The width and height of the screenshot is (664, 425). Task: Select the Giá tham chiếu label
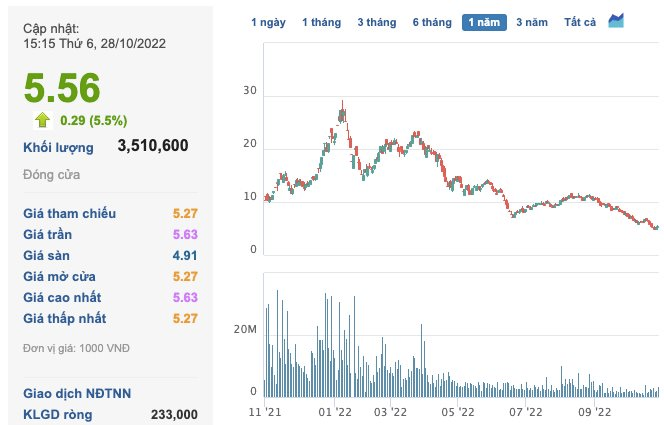point(69,213)
